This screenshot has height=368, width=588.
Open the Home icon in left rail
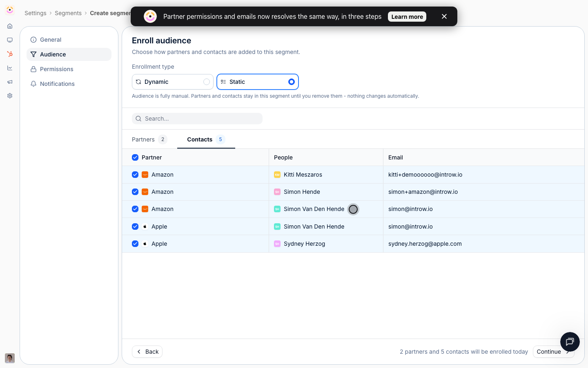point(10,26)
